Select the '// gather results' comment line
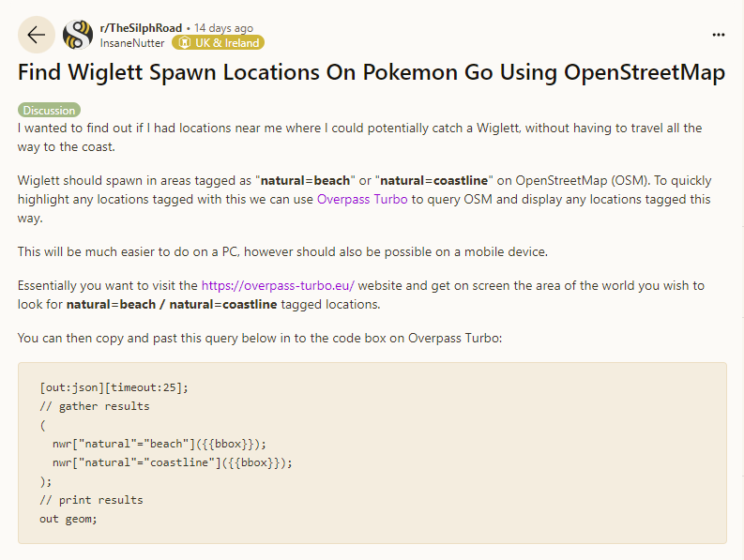The height and width of the screenshot is (560, 744). [x=95, y=406]
